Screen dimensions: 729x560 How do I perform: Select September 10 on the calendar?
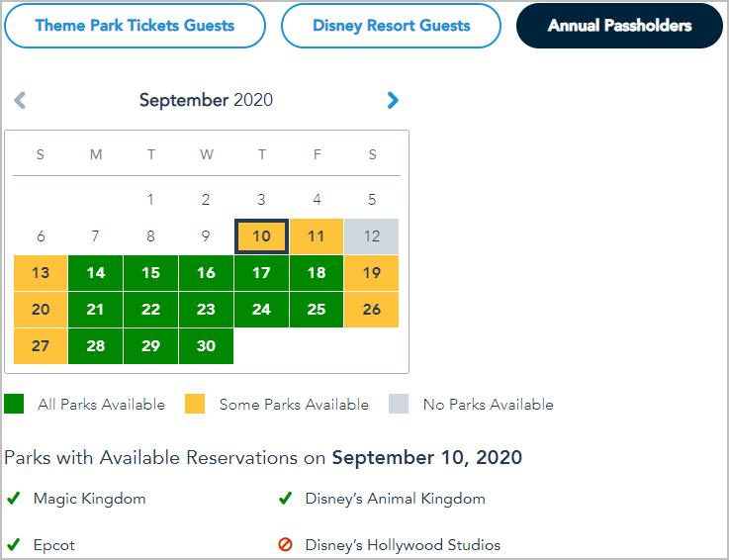point(261,236)
